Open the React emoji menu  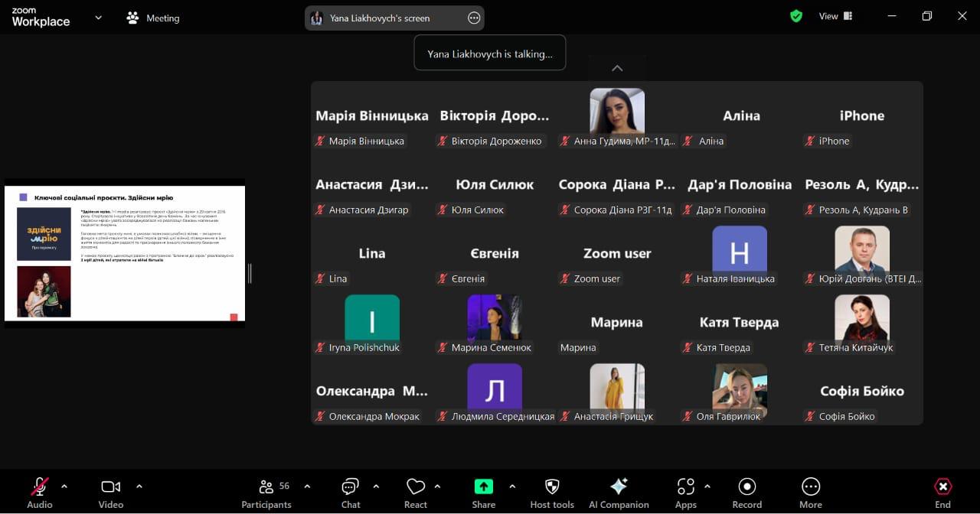tap(415, 492)
